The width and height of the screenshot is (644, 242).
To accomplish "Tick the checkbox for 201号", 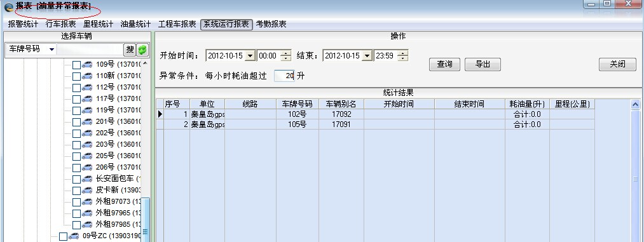I will 76,122.
